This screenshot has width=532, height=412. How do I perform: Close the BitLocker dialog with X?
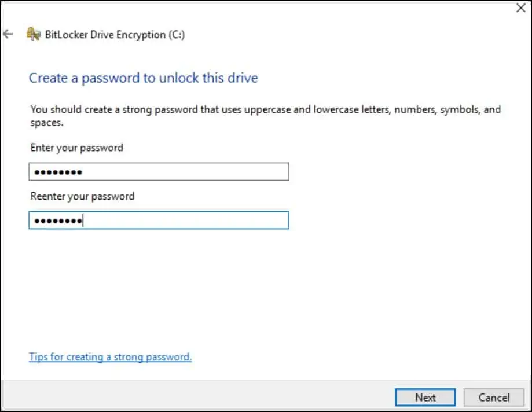point(520,8)
